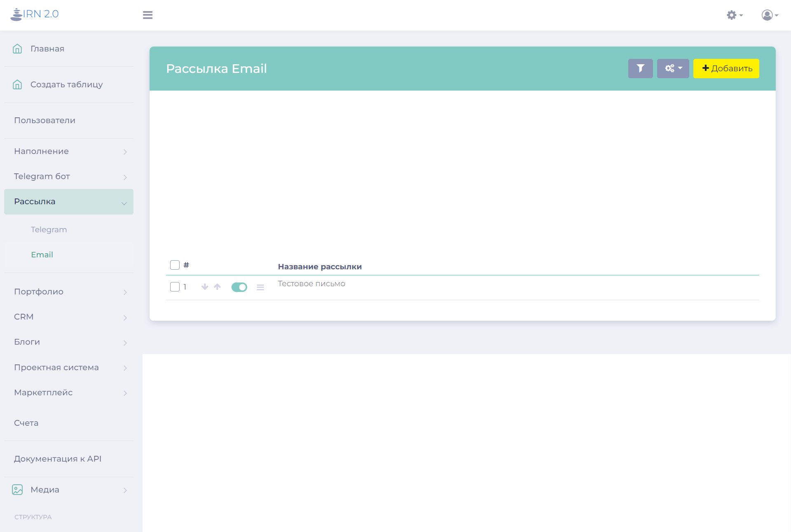Select the Telegram submenu item

[x=49, y=230]
